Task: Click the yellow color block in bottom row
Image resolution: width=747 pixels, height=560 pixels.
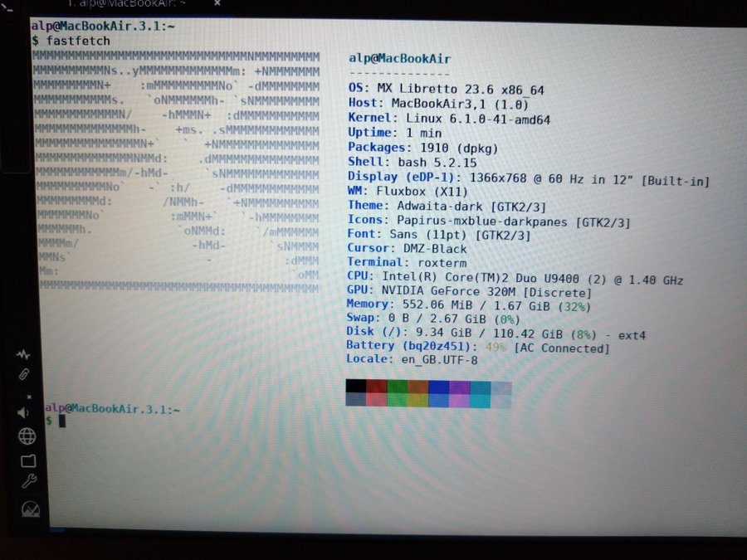Action: (x=417, y=400)
